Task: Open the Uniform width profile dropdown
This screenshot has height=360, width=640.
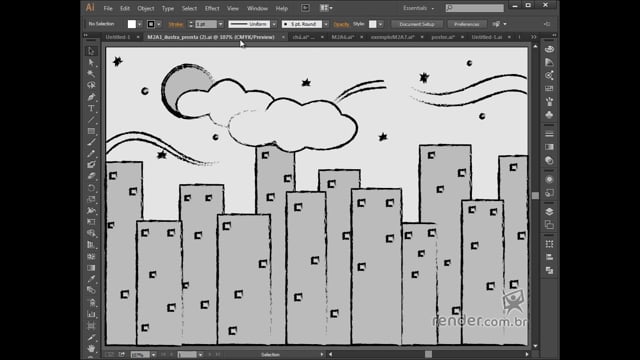Action: (x=274, y=24)
